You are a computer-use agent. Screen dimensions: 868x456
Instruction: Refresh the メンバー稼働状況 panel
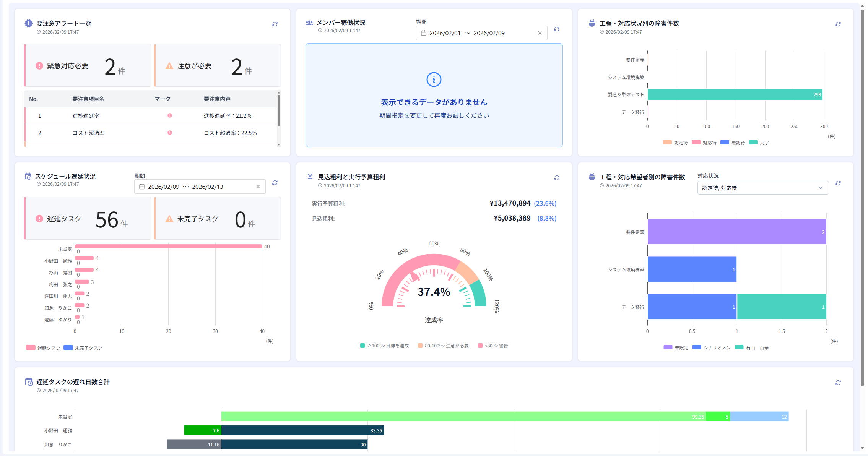556,29
